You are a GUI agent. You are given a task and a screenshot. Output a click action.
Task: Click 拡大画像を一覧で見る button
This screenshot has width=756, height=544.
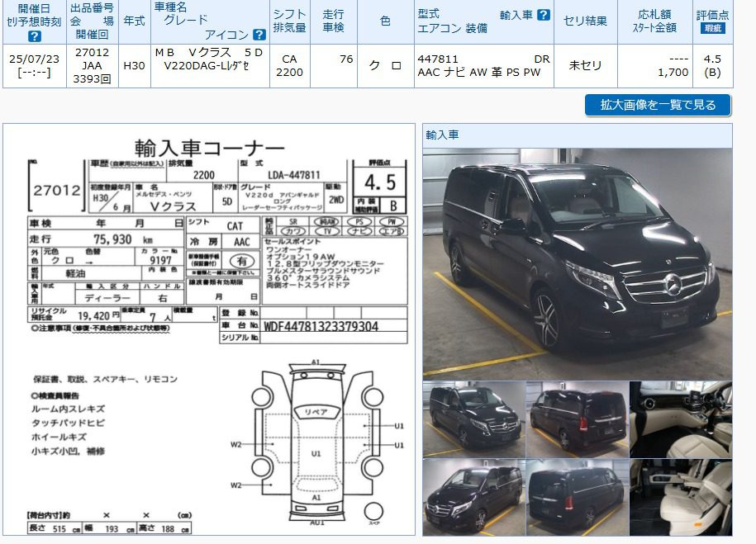click(x=658, y=105)
